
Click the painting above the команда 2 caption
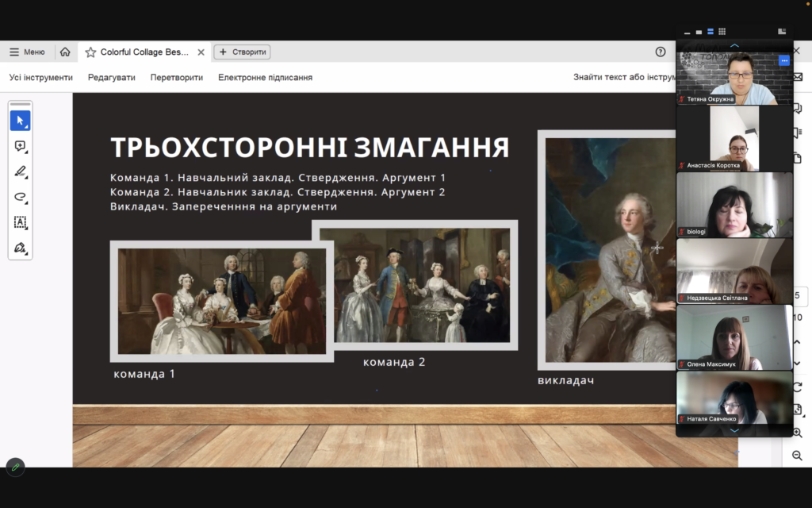click(x=415, y=285)
